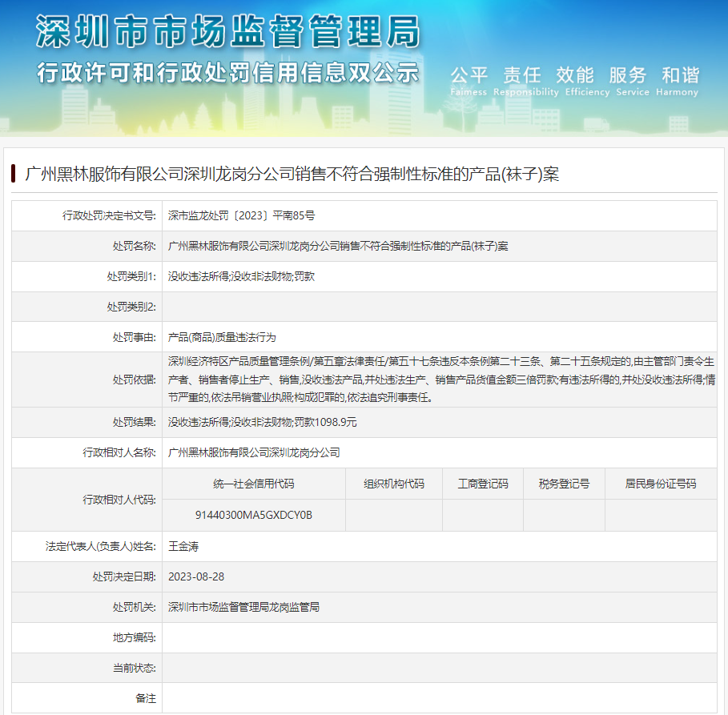Click the 行政相对人名称 label

119,452
